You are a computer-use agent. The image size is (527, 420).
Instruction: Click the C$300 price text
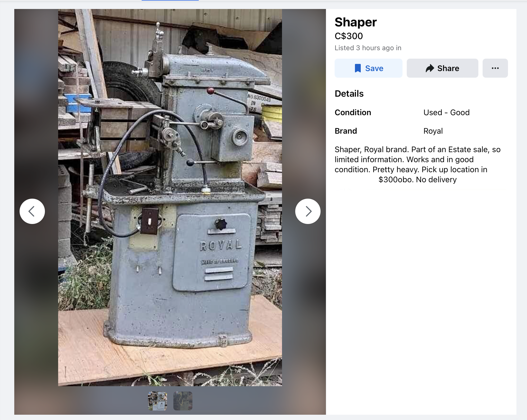point(349,36)
